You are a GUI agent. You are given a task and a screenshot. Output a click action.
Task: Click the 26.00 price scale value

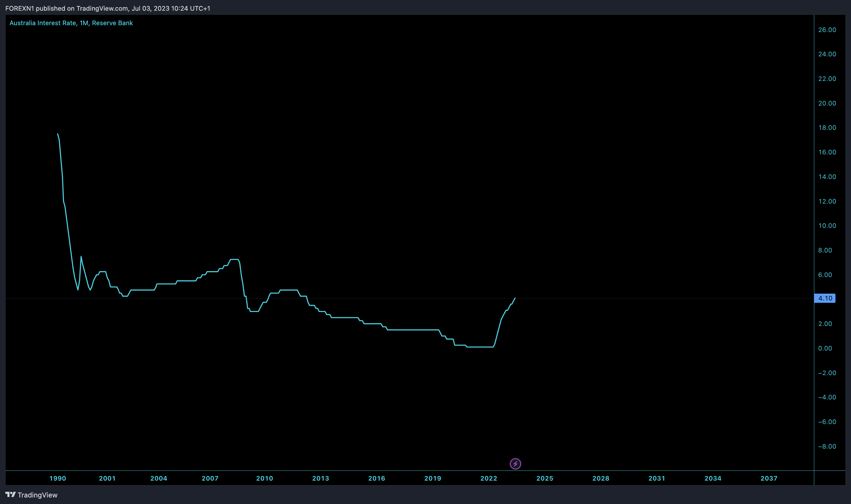click(827, 30)
